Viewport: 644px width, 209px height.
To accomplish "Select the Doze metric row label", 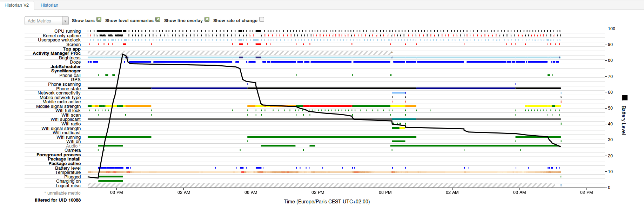I will tap(75, 62).
